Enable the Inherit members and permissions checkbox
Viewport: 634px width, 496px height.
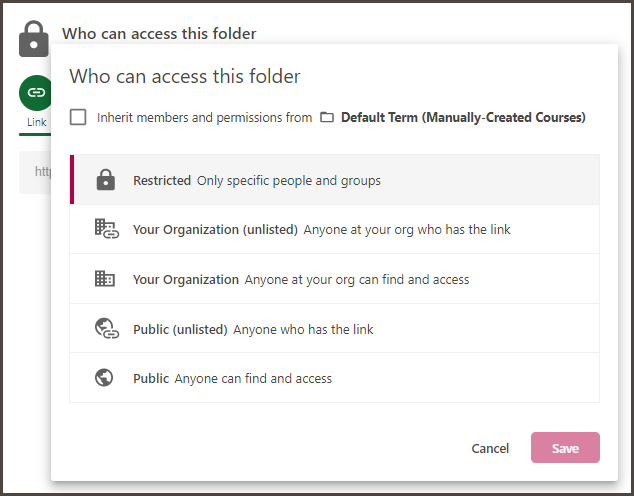coord(78,118)
